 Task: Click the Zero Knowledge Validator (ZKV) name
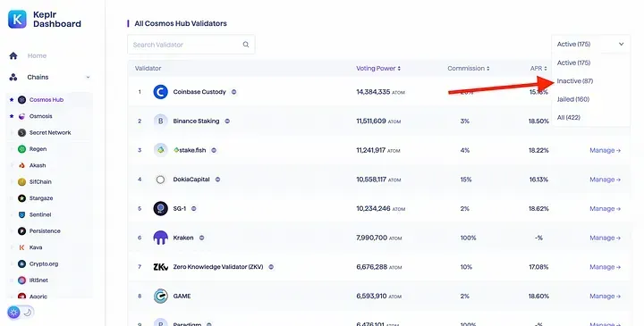pos(218,267)
